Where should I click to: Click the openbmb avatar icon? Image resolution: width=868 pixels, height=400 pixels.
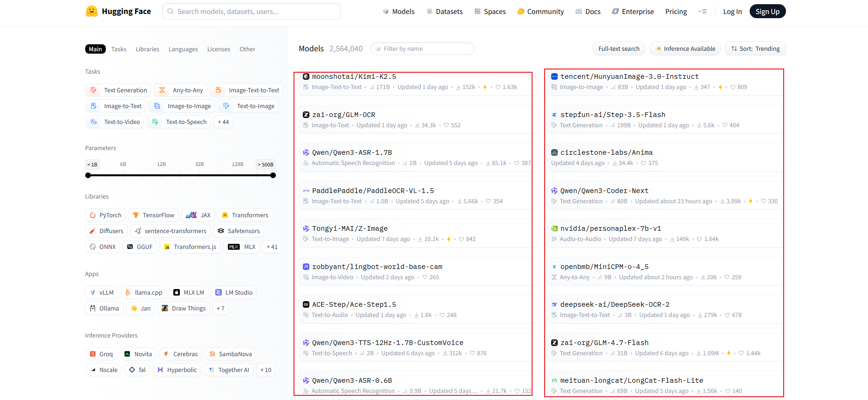pyautogui.click(x=554, y=267)
